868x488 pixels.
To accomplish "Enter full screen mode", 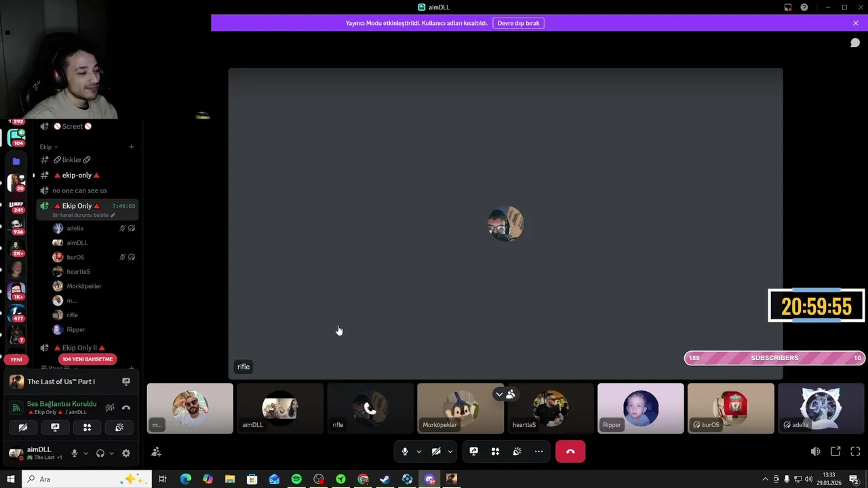I will click(855, 451).
